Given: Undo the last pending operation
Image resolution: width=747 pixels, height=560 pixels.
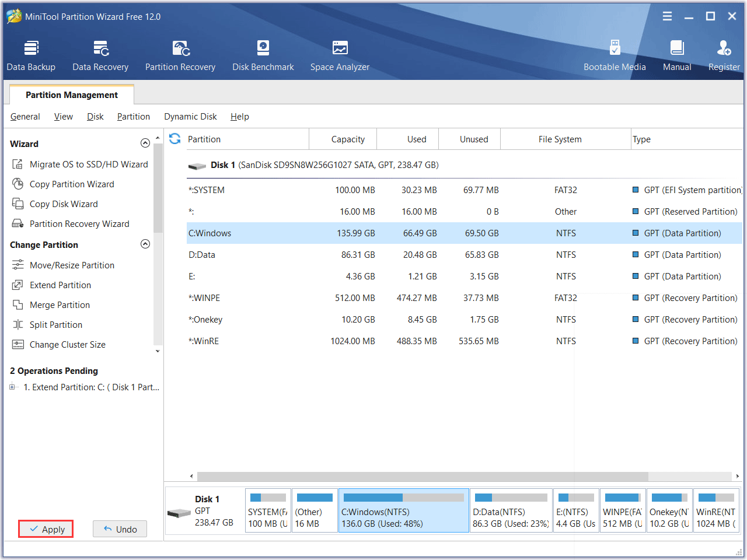Looking at the screenshot, I should 120,529.
